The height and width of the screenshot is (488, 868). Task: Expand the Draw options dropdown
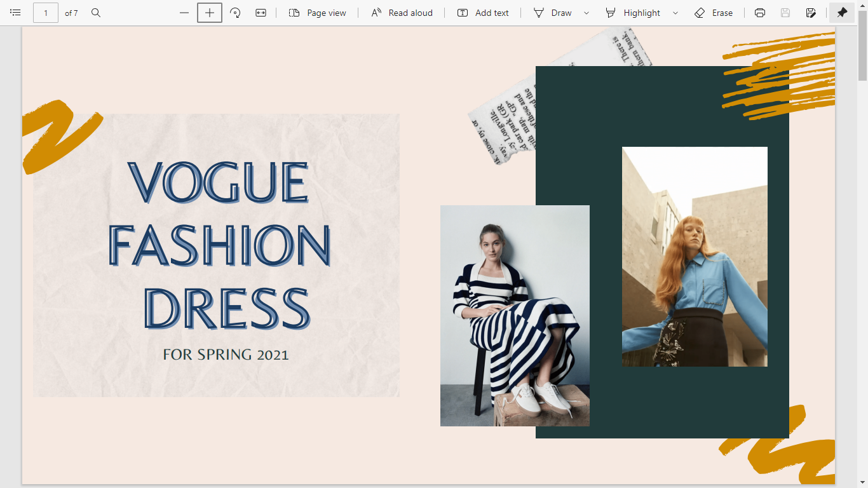(x=586, y=13)
